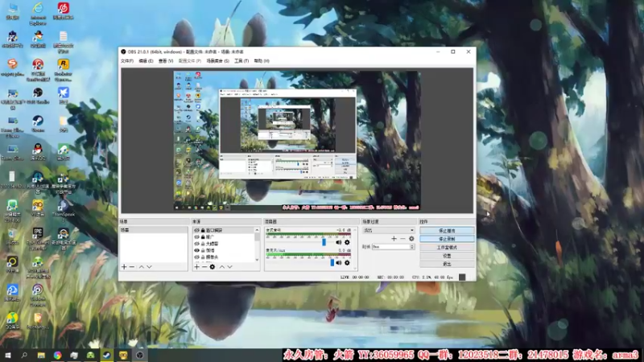Toggle visibility eye of fourth source row
This screenshot has height=362, width=644.
196,250
